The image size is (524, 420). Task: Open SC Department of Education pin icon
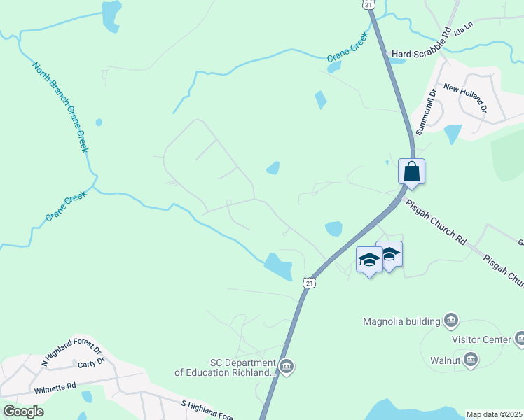(287, 367)
